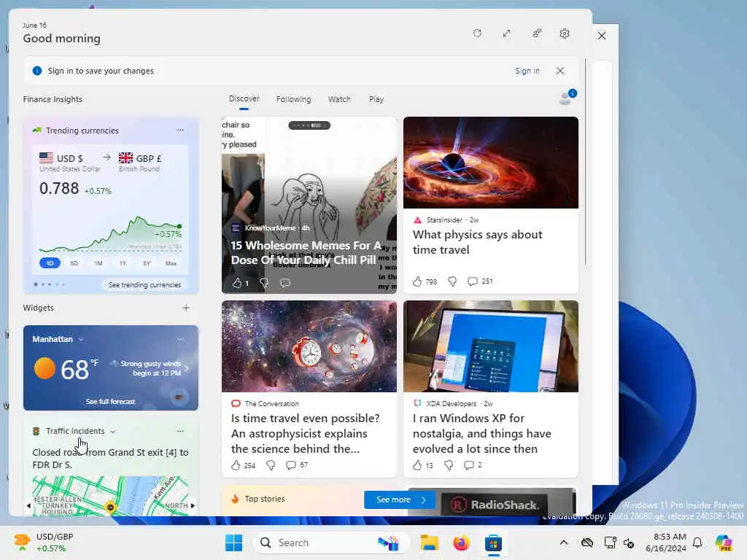Open File Explorer from taskbar
The image size is (747, 560).
point(429,542)
